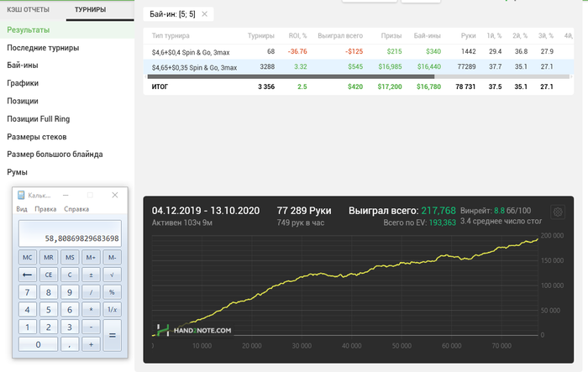Open calculator Справка menu
Image resolution: width=588 pixels, height=372 pixels.
(x=76, y=209)
